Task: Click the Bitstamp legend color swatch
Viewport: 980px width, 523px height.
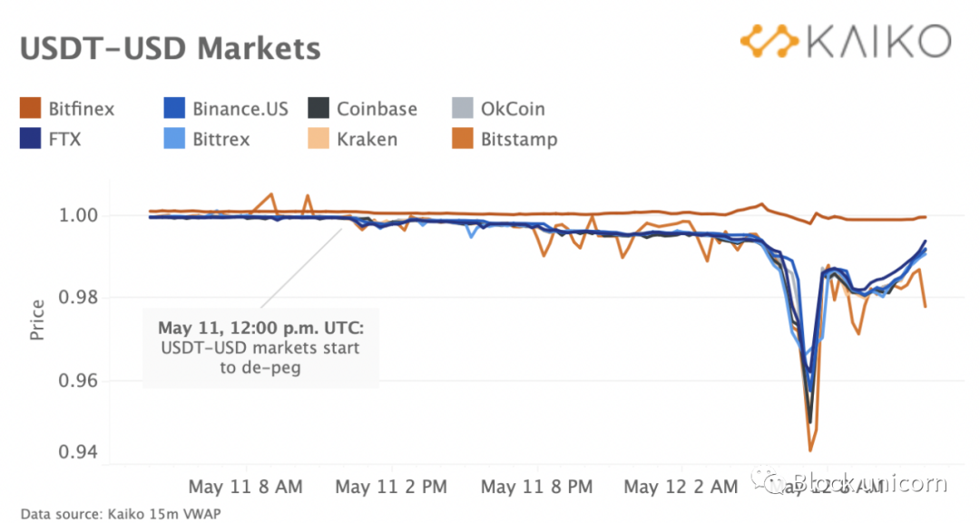Action: (465, 140)
